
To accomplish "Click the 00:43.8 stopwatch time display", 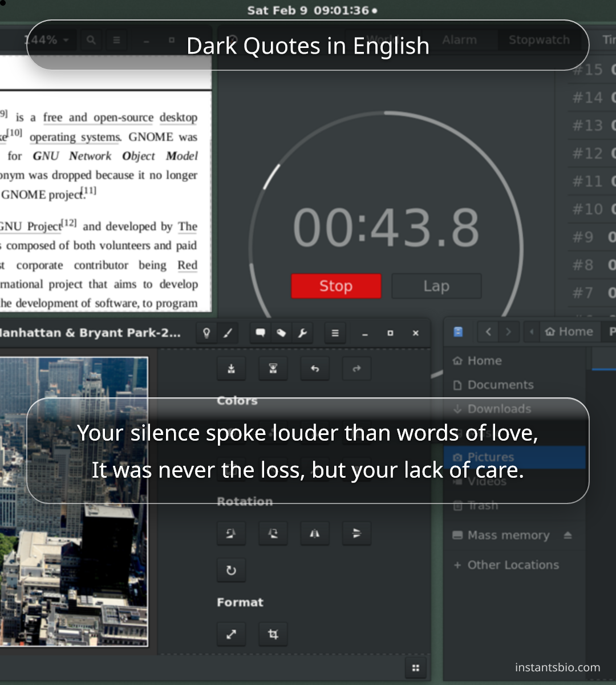I will (386, 227).
